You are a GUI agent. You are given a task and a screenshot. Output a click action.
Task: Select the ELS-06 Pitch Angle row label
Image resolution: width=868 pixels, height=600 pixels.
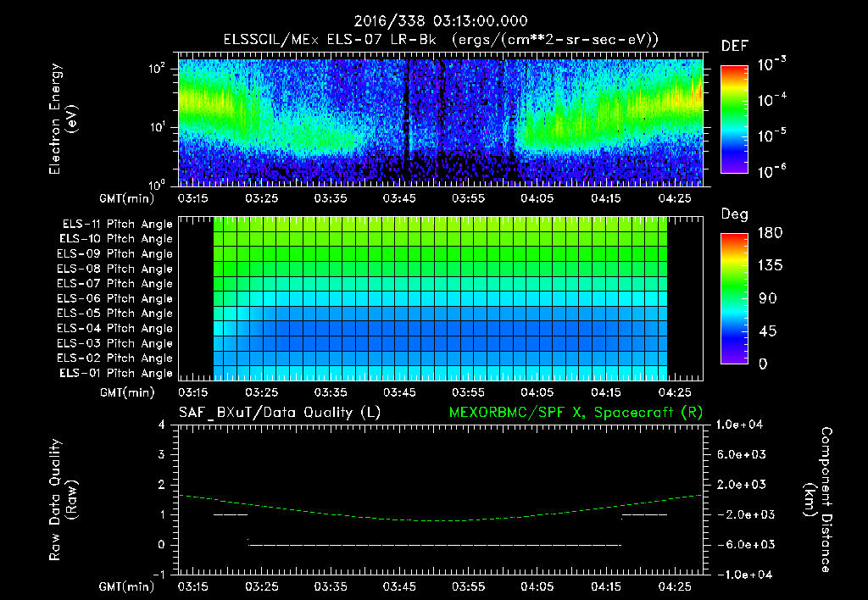(x=115, y=299)
